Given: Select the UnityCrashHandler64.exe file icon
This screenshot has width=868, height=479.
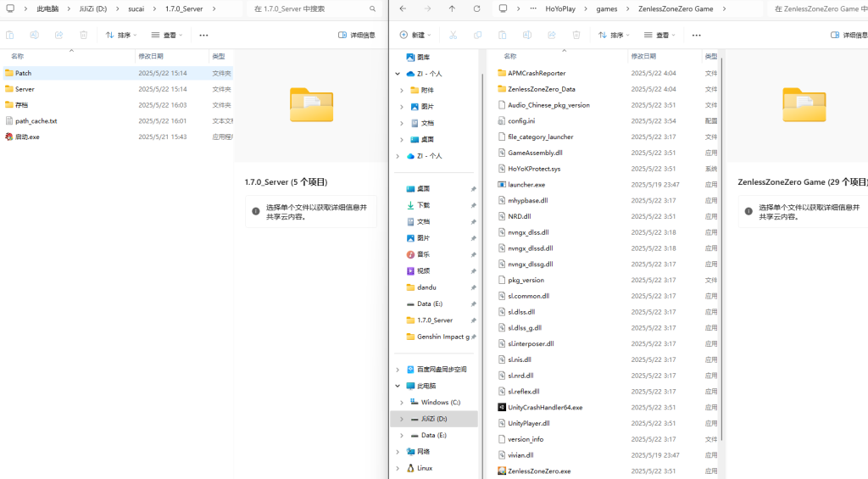Looking at the screenshot, I should click(502, 407).
